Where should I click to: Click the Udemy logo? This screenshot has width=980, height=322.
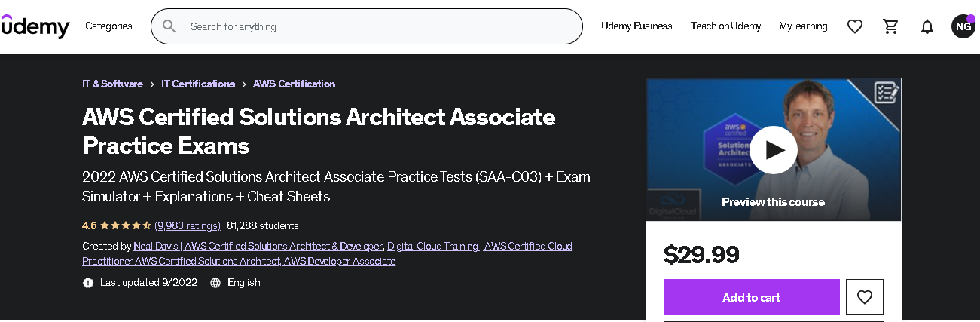[35, 26]
